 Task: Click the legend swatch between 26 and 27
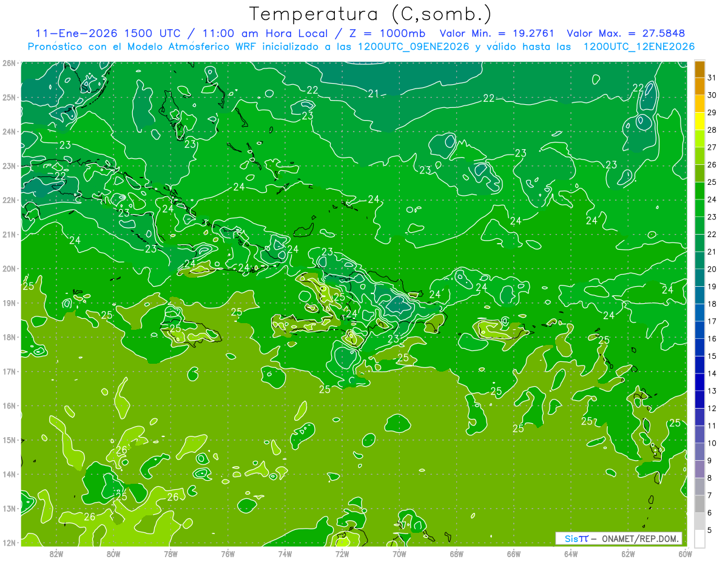[699, 156]
